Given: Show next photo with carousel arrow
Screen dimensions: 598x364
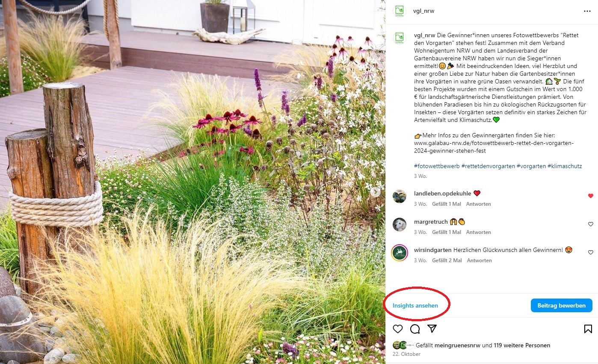Looking at the screenshot, I should click(x=376, y=192).
